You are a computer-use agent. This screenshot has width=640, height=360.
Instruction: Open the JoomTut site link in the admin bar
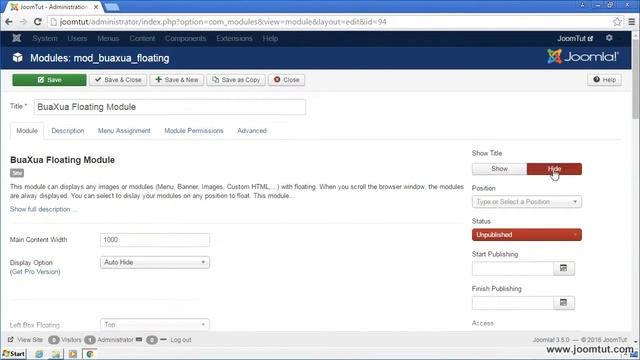tap(575, 38)
